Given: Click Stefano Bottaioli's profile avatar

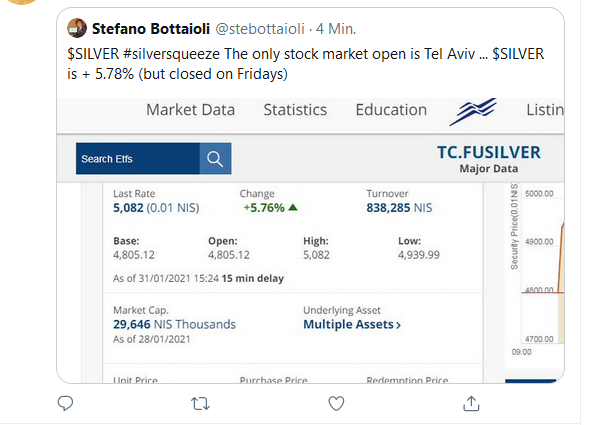Looking at the screenshot, I should [77, 28].
